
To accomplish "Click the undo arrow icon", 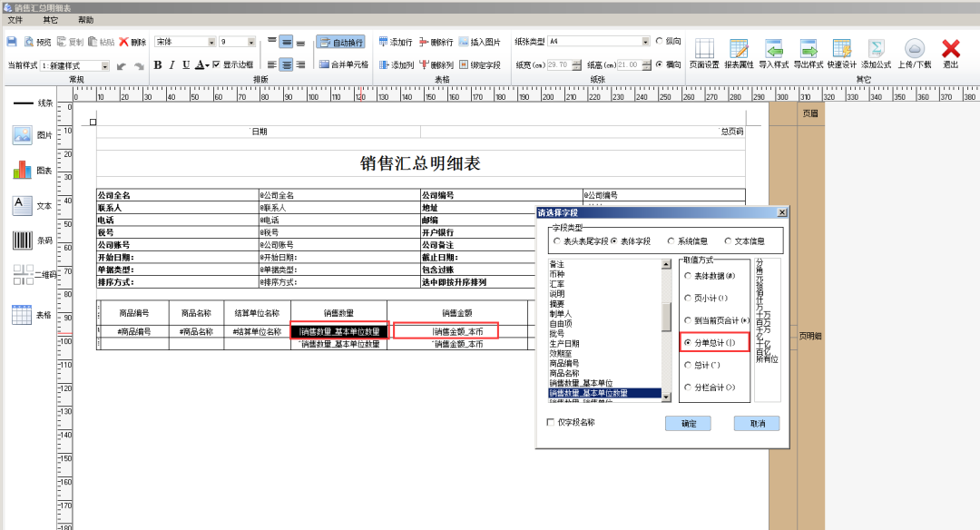I will [122, 65].
